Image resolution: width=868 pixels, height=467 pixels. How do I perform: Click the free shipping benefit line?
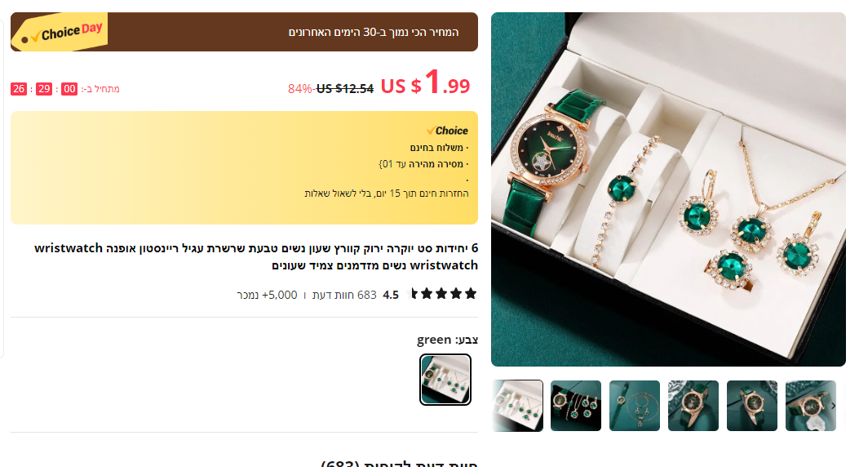(x=439, y=147)
